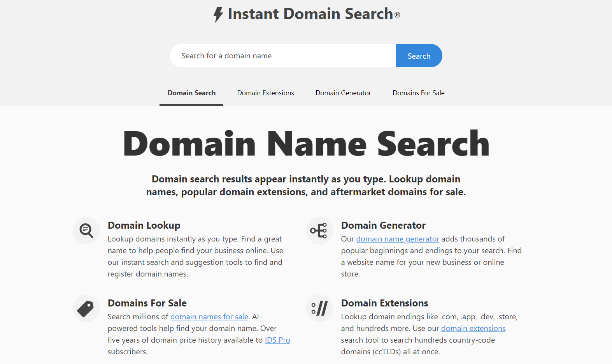The height and width of the screenshot is (364, 612).
Task: Click the Domains For Sale section heading
Action: coord(147,303)
